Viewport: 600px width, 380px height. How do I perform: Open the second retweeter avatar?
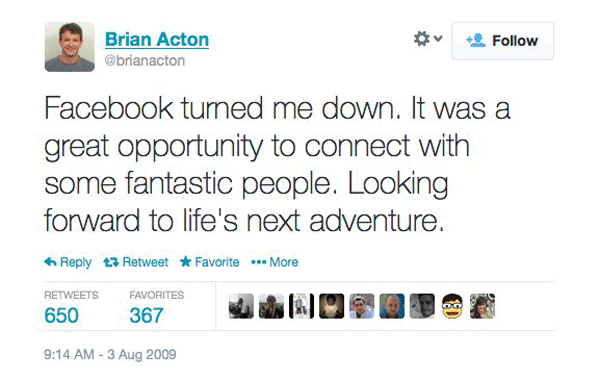[271, 306]
